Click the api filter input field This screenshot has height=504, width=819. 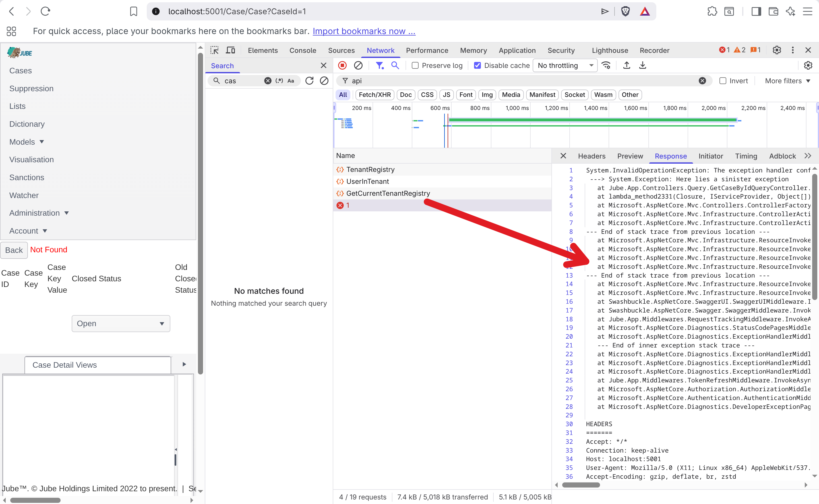click(x=524, y=81)
